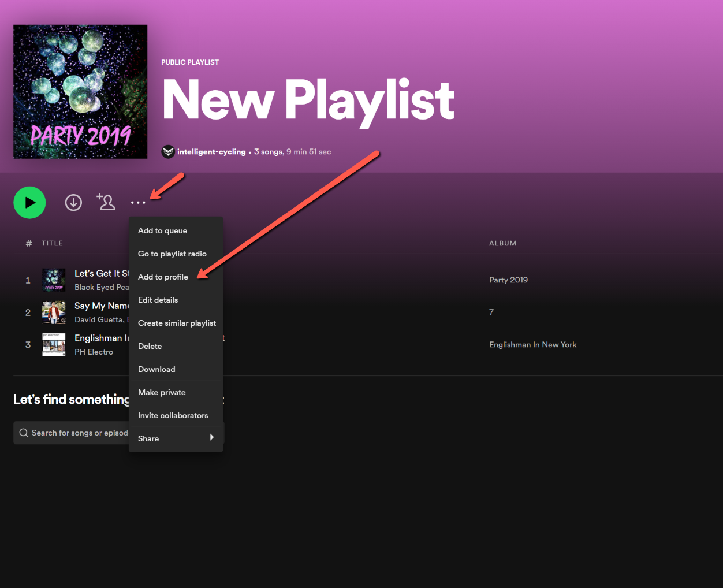Select Add to profile menu item
Screen dimensions: 723x588
[x=163, y=277]
